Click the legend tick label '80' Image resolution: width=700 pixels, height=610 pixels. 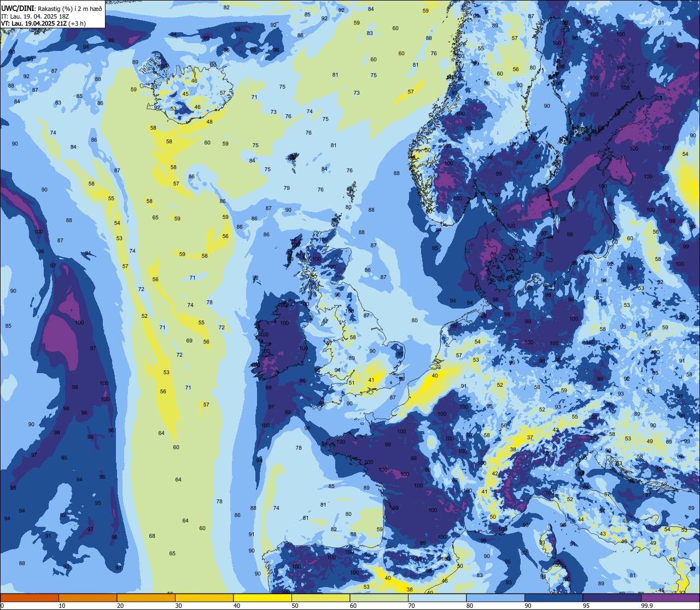(470, 606)
